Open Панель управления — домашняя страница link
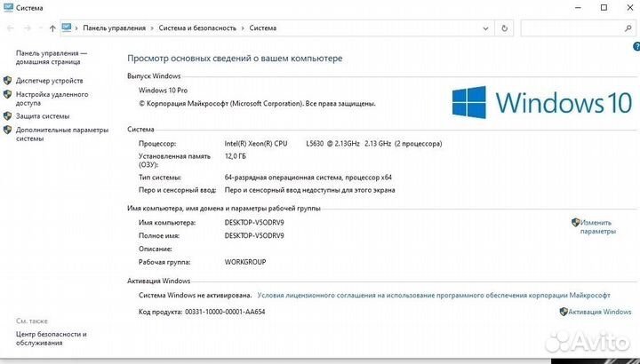Viewport: 640px width, 364px height. 52,58
